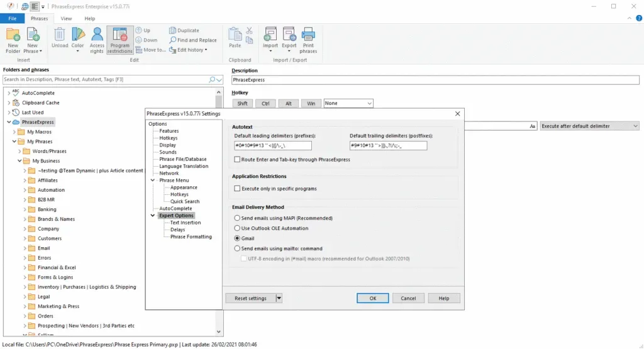644x349 pixels.
Task: Collapse the ribbon with caret icon
Action: 629,18
